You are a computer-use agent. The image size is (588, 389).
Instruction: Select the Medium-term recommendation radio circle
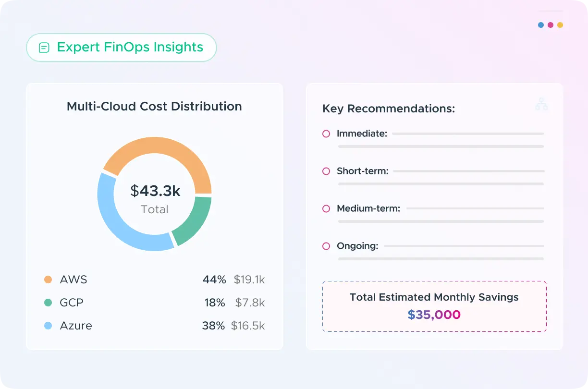(x=326, y=209)
